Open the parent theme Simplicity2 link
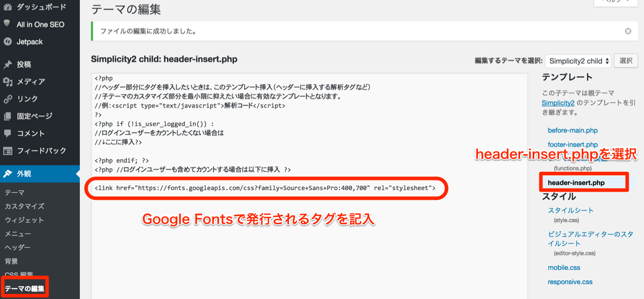 [558, 103]
